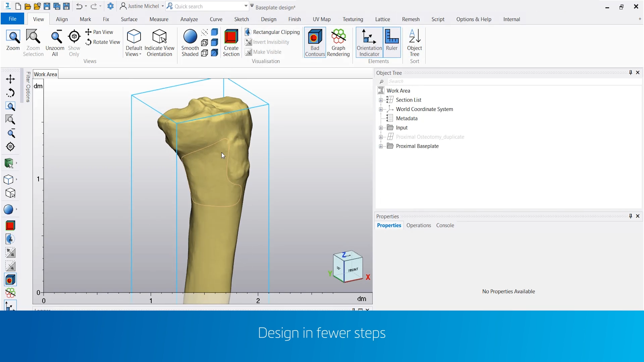
Task: Click Create Section icon
Action: tap(231, 43)
